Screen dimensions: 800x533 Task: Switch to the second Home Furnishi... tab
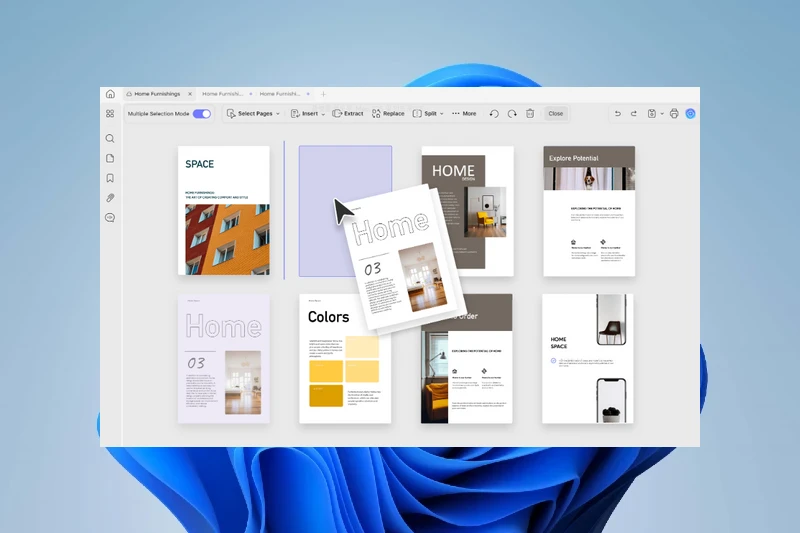pyautogui.click(x=222, y=94)
